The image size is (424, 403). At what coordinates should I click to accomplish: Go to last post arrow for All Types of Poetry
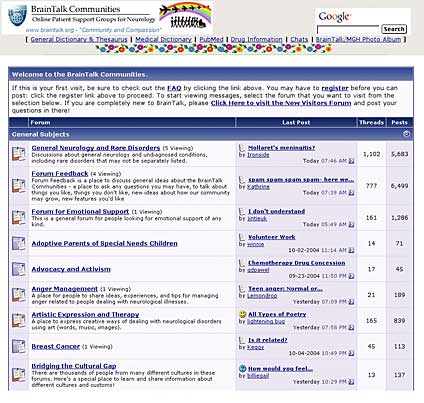click(x=351, y=328)
